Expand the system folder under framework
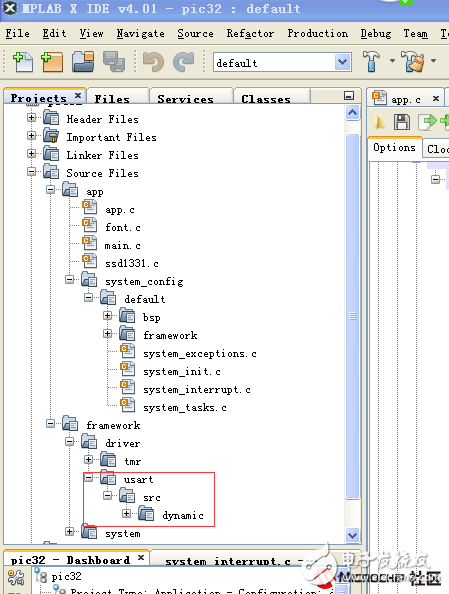The image size is (449, 594). (69, 531)
